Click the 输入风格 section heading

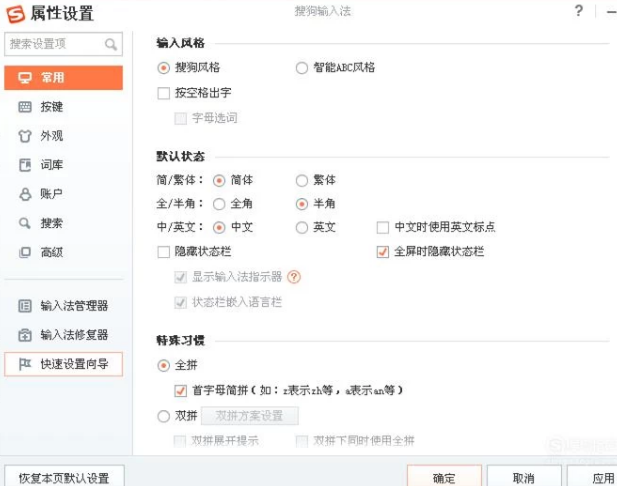181,43
